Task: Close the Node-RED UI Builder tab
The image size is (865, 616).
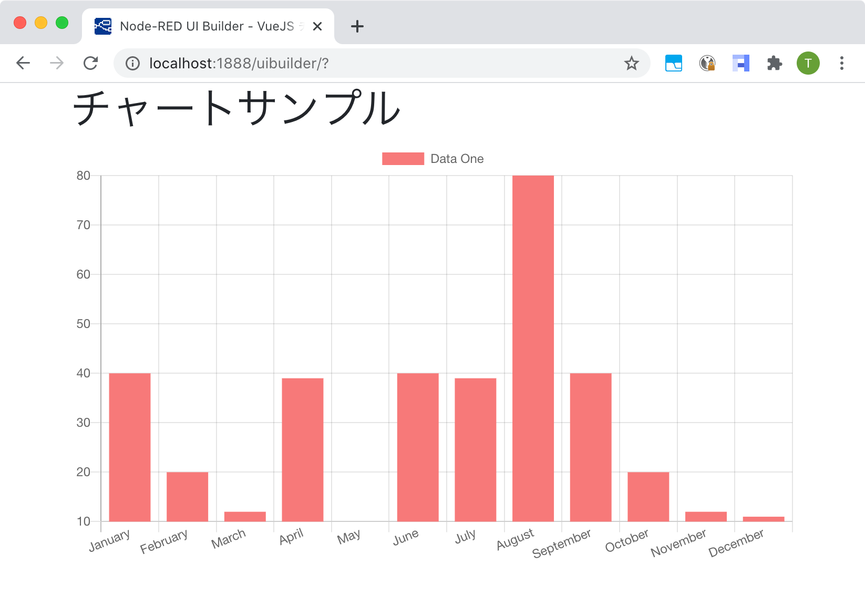Action: tap(317, 26)
